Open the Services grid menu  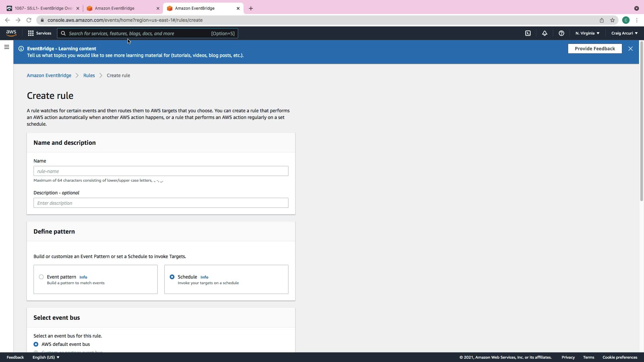39,33
